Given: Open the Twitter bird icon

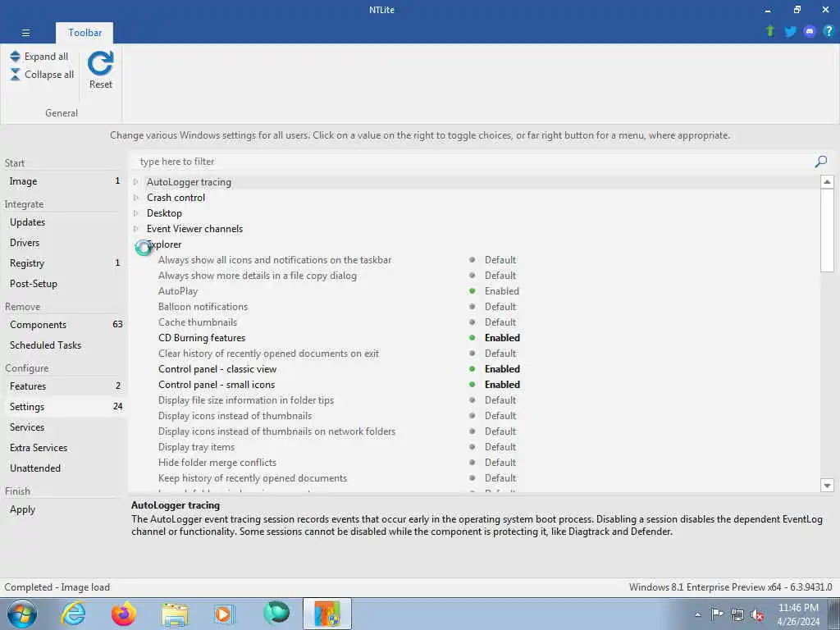Looking at the screenshot, I should coord(790,32).
